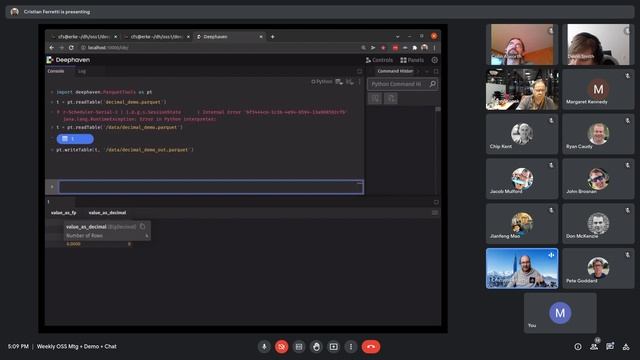Leave the call with the red hang-up button
This screenshot has height=360, width=640.
click(371, 347)
